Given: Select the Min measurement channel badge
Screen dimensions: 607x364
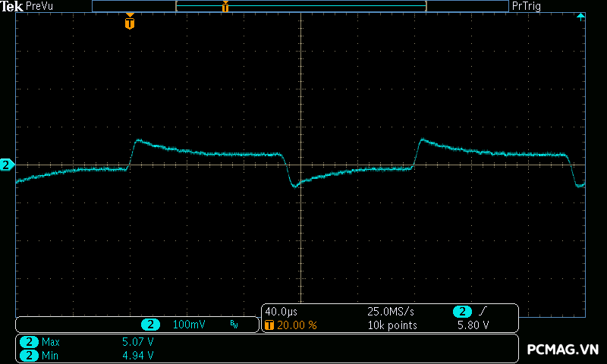Looking at the screenshot, I should [x=29, y=355].
